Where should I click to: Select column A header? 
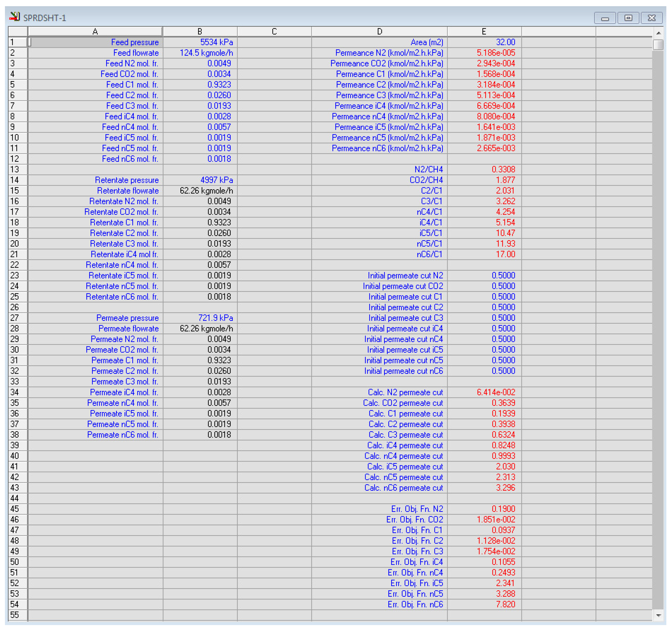(x=95, y=31)
